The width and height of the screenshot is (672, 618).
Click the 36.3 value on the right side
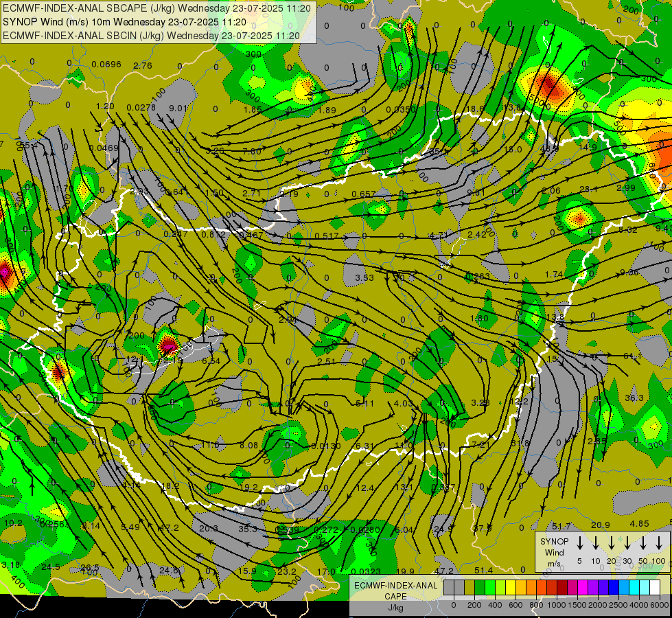point(634,398)
